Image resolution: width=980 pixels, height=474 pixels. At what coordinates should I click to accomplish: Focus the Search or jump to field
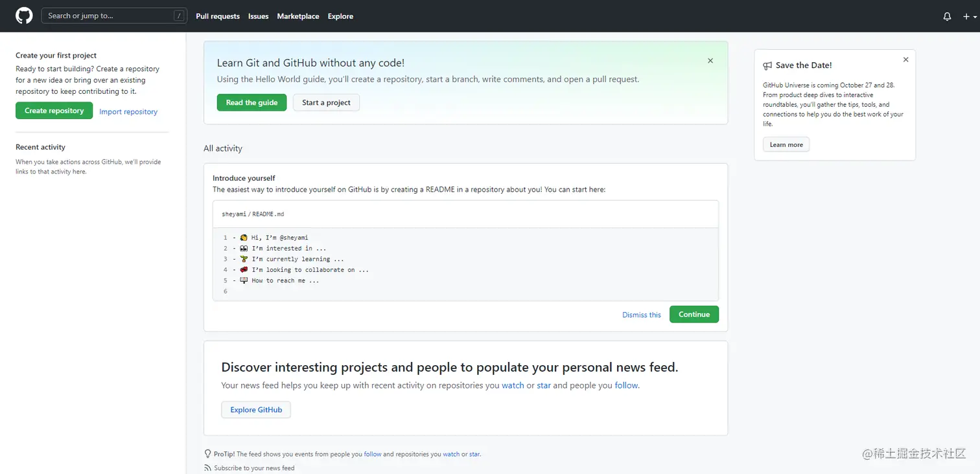coord(107,16)
